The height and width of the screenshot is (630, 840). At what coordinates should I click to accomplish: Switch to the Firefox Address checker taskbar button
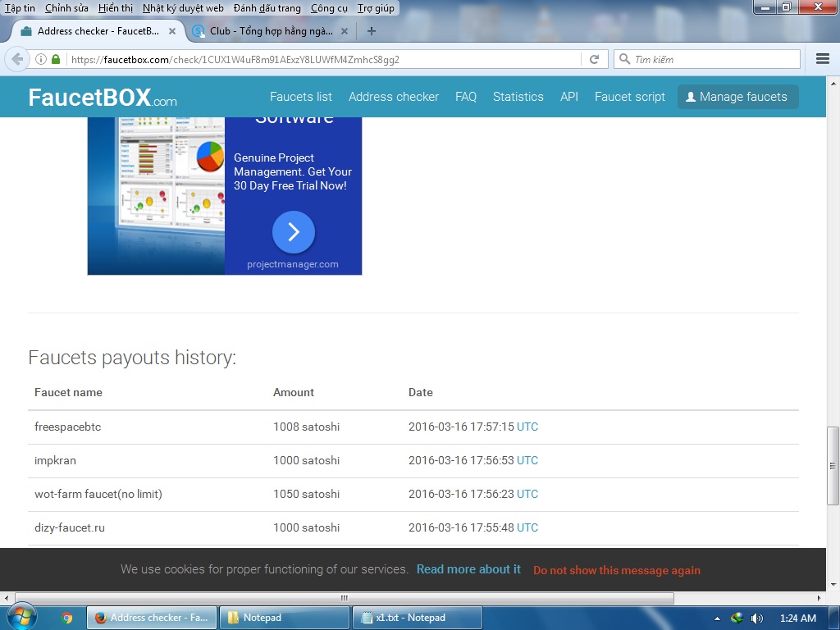tap(152, 618)
